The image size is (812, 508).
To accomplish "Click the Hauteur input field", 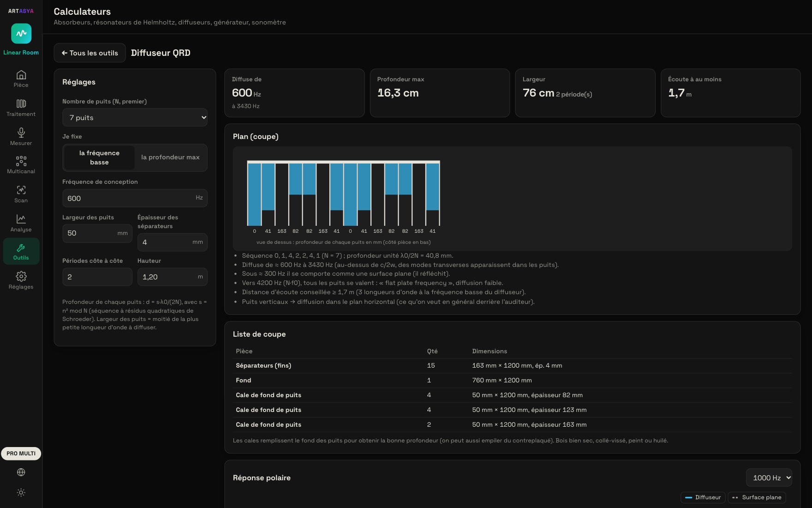I will click(x=172, y=277).
